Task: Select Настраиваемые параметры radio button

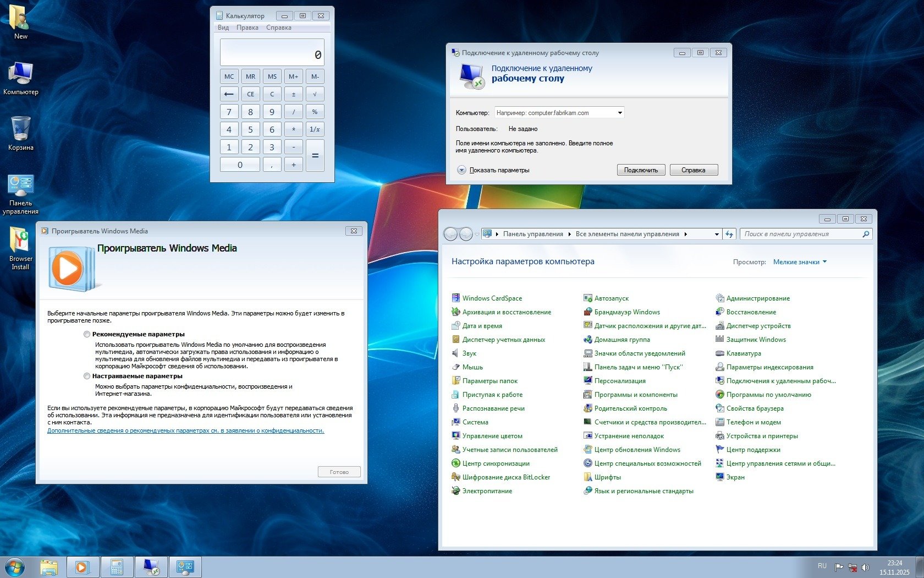Action: [87, 376]
